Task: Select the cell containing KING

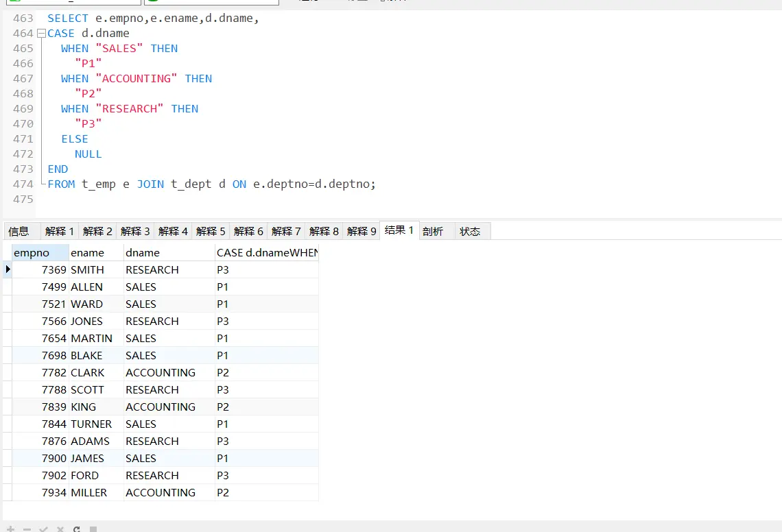Action: pos(84,407)
